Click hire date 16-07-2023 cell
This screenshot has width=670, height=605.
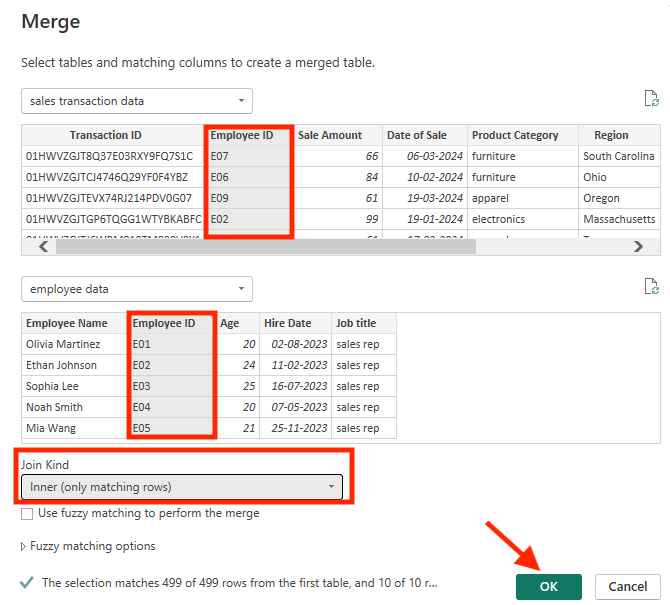click(295, 386)
